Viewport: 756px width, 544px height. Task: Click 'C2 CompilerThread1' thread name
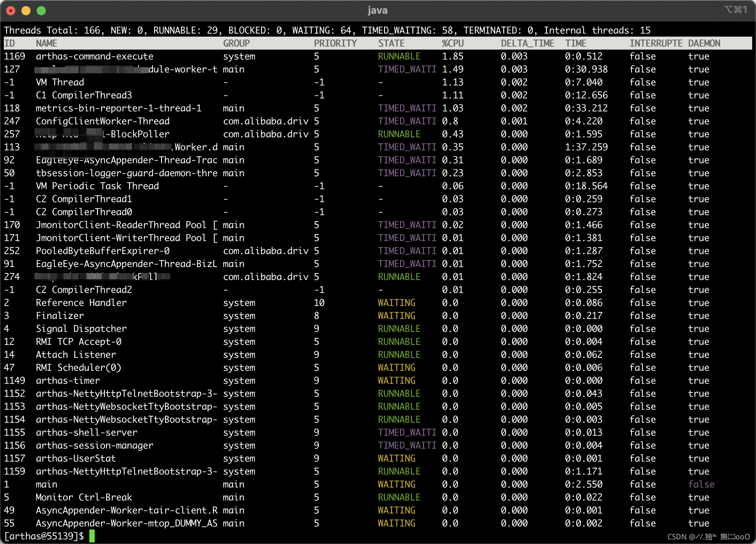click(84, 199)
